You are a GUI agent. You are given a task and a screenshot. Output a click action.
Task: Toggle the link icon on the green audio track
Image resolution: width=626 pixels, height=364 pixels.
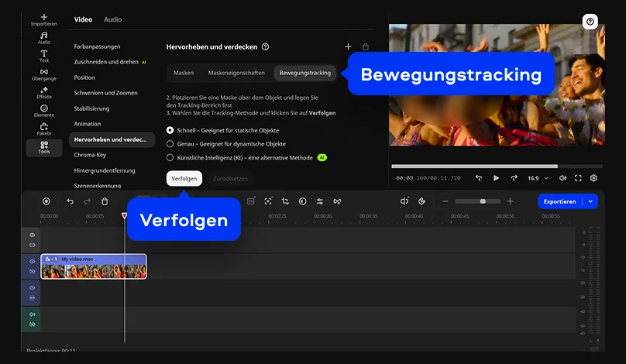click(x=33, y=325)
